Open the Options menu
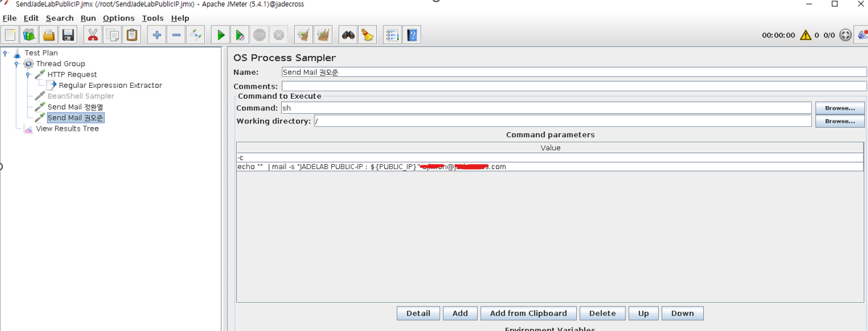868x331 pixels. pyautogui.click(x=118, y=18)
